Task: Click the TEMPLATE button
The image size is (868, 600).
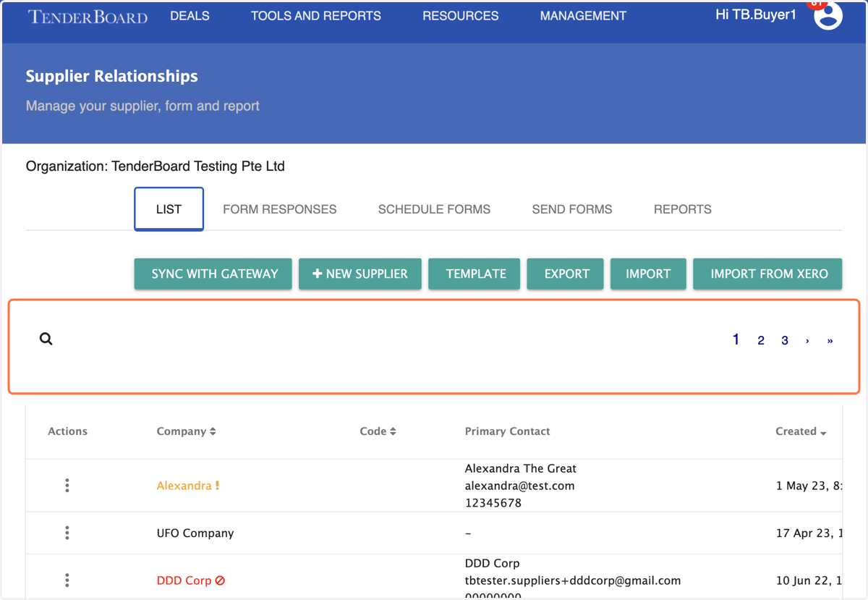Action: tap(475, 274)
